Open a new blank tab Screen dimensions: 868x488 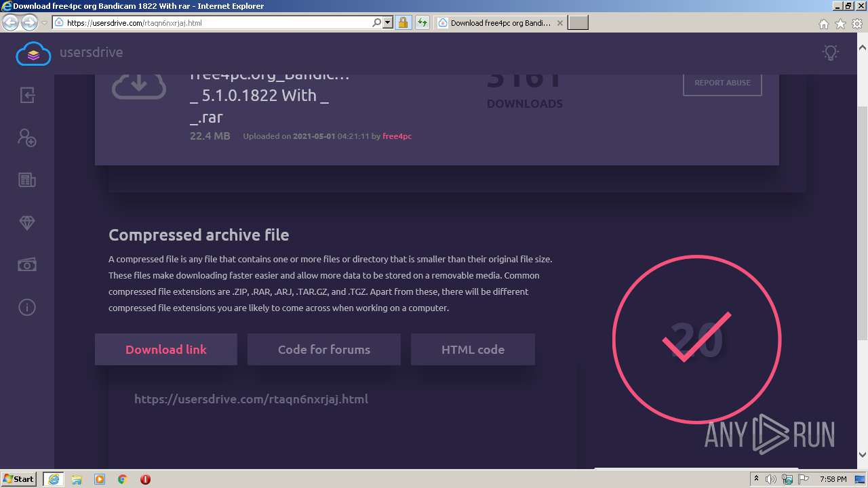click(578, 23)
